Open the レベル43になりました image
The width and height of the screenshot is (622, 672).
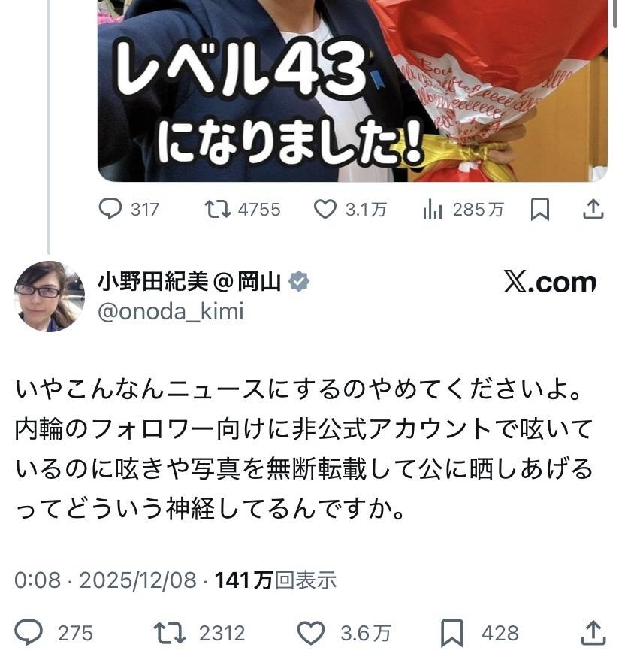pyautogui.click(x=352, y=91)
